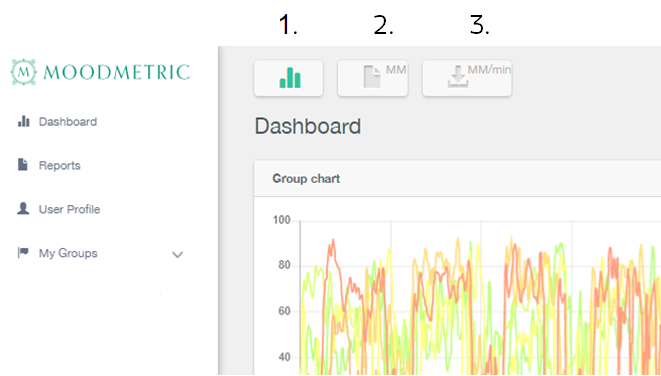Open the Reports sidebar menu item
661x376 pixels.
click(59, 165)
